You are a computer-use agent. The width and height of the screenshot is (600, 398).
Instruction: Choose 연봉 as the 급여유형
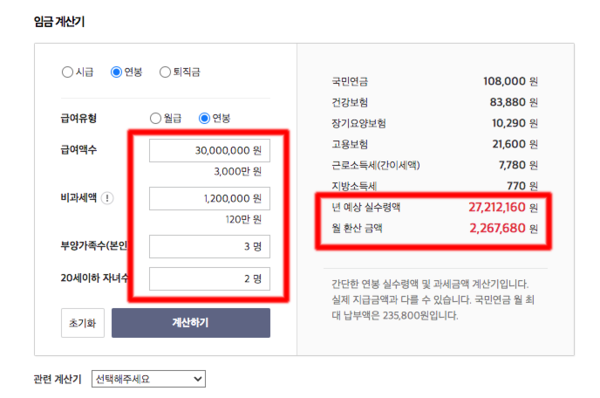[x=204, y=118]
